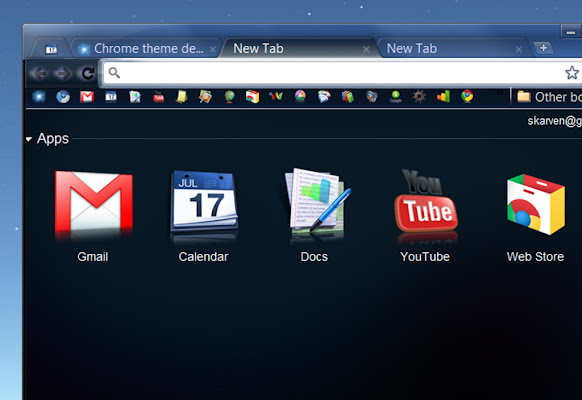Click the YouTube label text
This screenshot has width=582, height=400.
click(425, 257)
